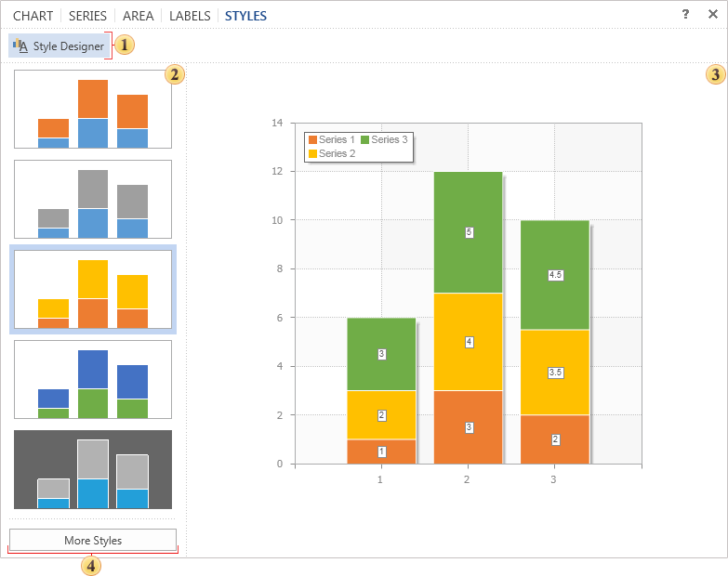
Task: Select the LABELS tab
Action: 190,16
